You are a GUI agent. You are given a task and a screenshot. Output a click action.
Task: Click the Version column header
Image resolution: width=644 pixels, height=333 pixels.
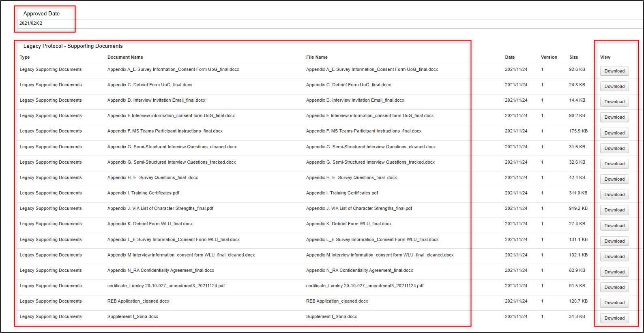point(549,57)
